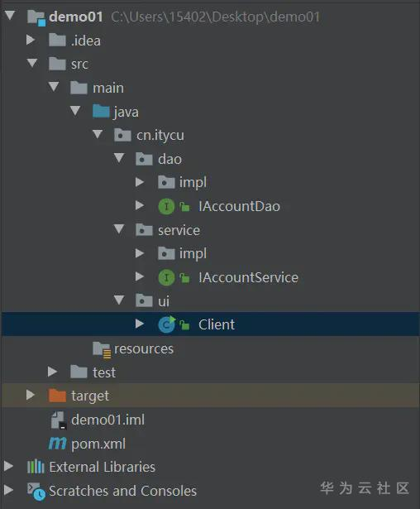Screen dimensions: 420x509
Task: Click the IAccountDao interface icon
Action: tap(166, 206)
